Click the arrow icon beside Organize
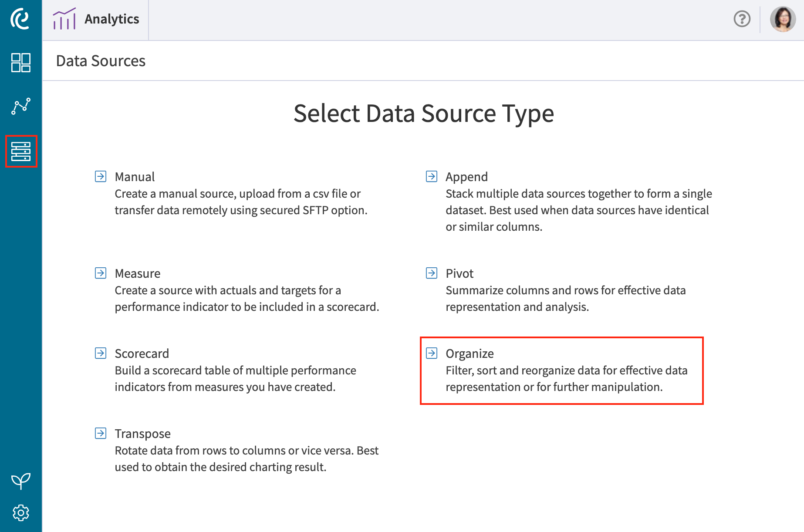Viewport: 804px width, 532px height. tap(432, 354)
